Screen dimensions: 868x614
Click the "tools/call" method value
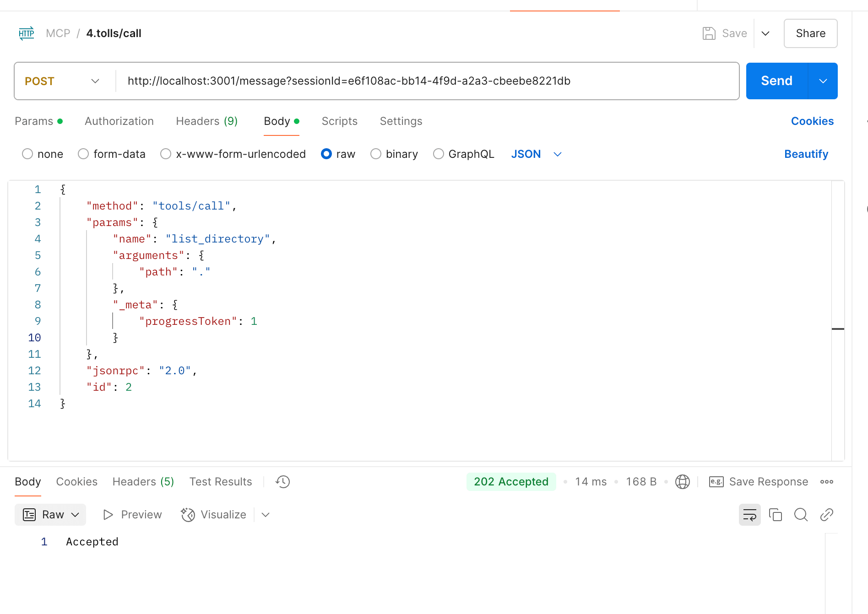[x=191, y=206]
